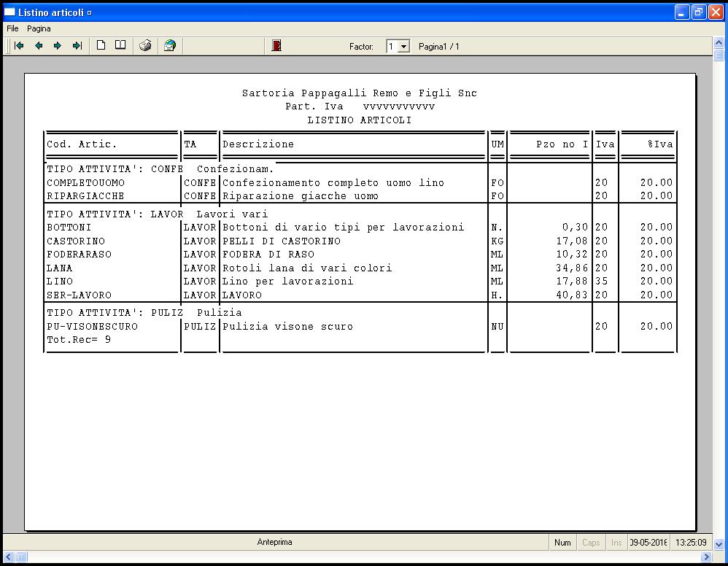Click description 'Bottoni di vario tipi per lavorazioni'

point(344,228)
